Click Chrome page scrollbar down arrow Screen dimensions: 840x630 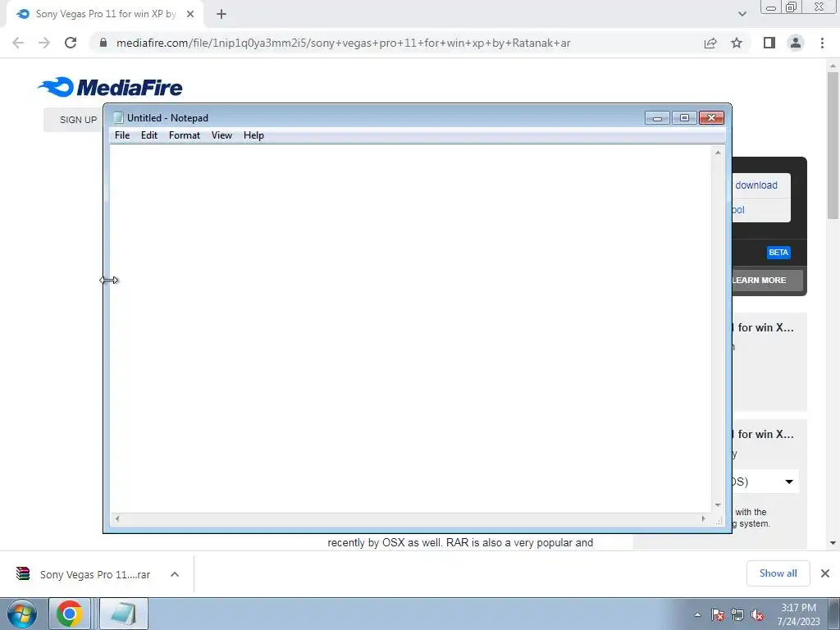(x=833, y=543)
